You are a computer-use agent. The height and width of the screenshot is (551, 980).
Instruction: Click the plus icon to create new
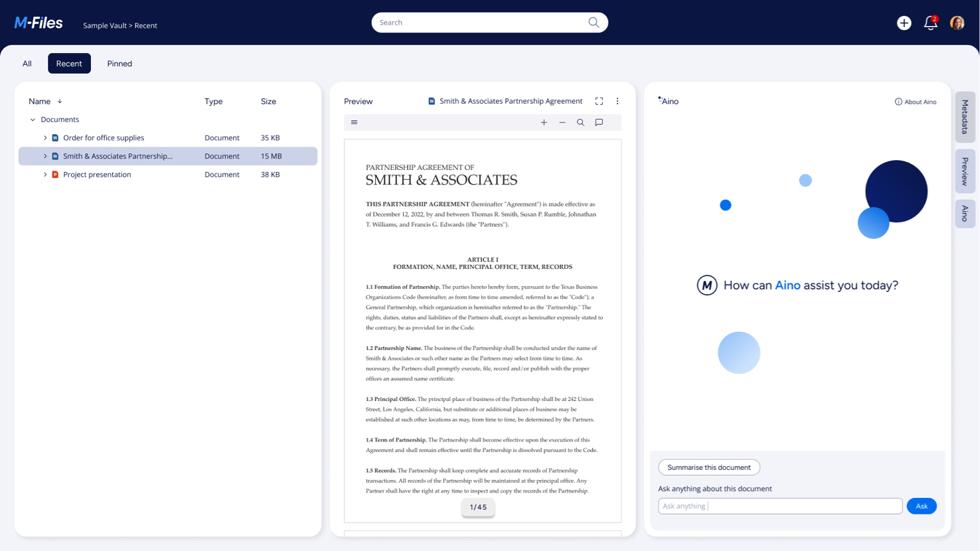click(x=904, y=23)
